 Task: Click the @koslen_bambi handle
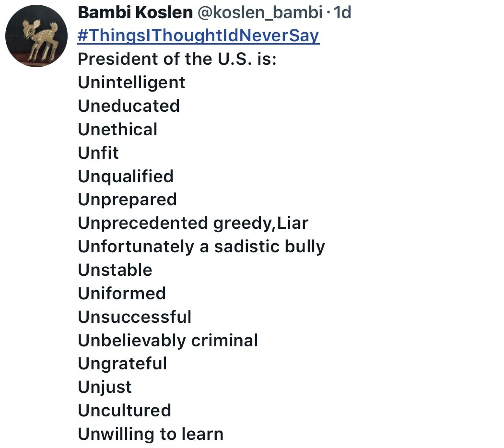[x=260, y=13]
